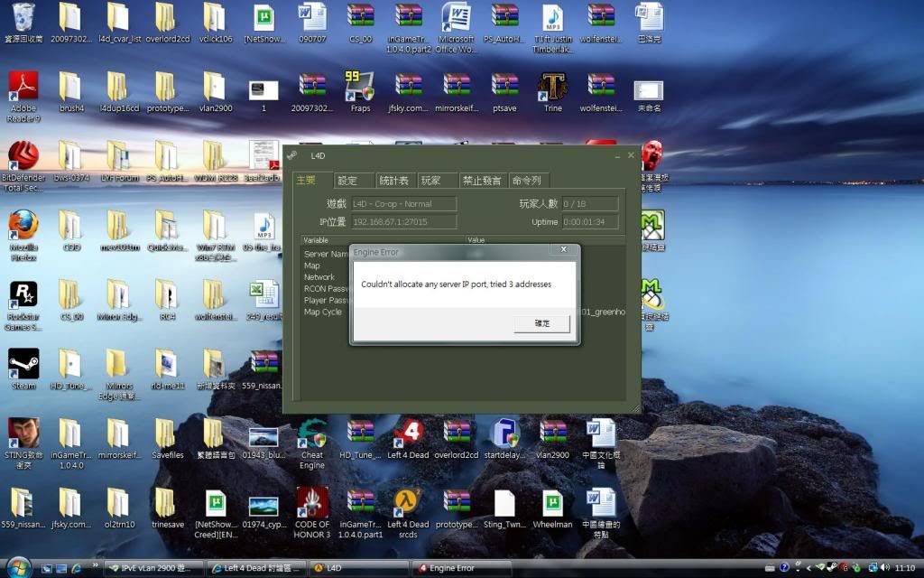Select the CODE OF HONOR 3 icon
924x578 pixels.
(x=312, y=505)
